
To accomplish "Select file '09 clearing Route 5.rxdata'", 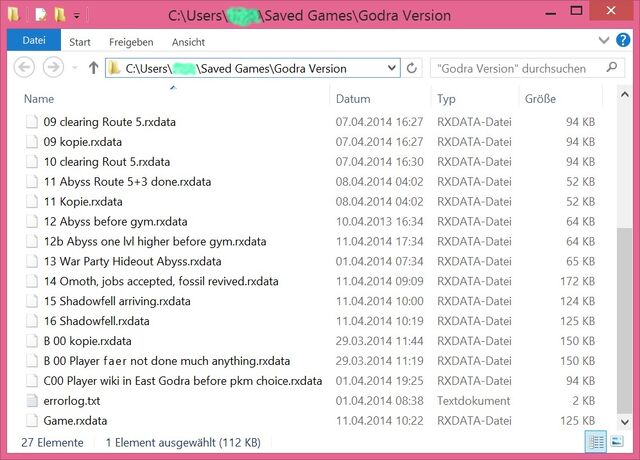I will [109, 122].
